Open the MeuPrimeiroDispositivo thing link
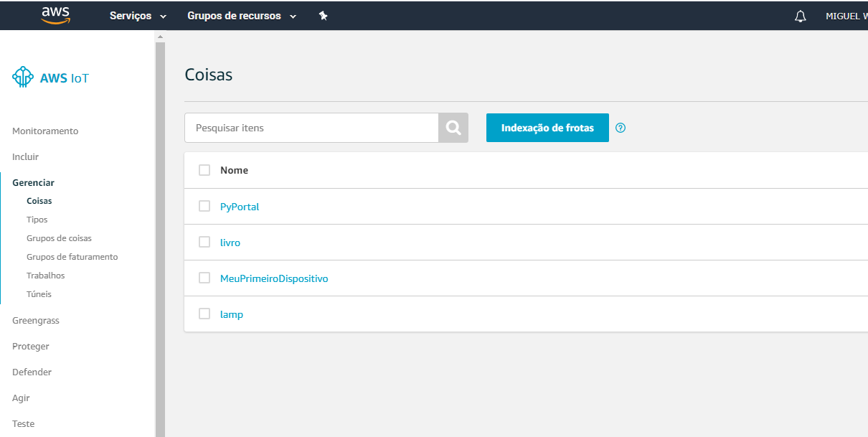This screenshot has height=437, width=868. point(274,278)
